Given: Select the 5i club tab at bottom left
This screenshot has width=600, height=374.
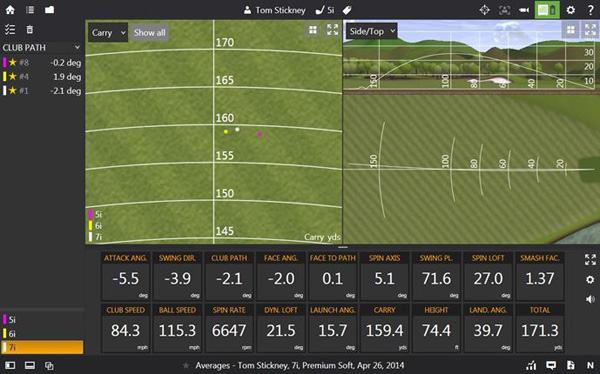Looking at the screenshot, I should tap(42, 320).
